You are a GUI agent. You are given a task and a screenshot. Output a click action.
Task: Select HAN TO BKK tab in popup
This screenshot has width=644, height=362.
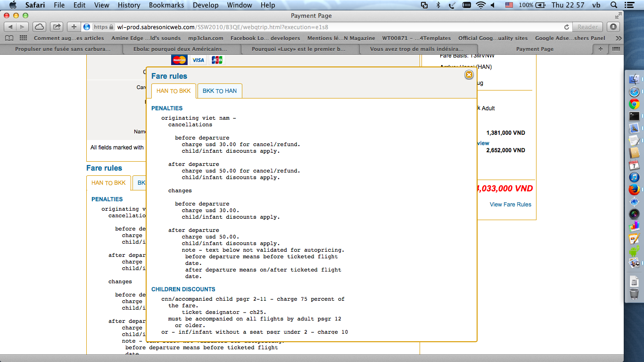point(173,90)
